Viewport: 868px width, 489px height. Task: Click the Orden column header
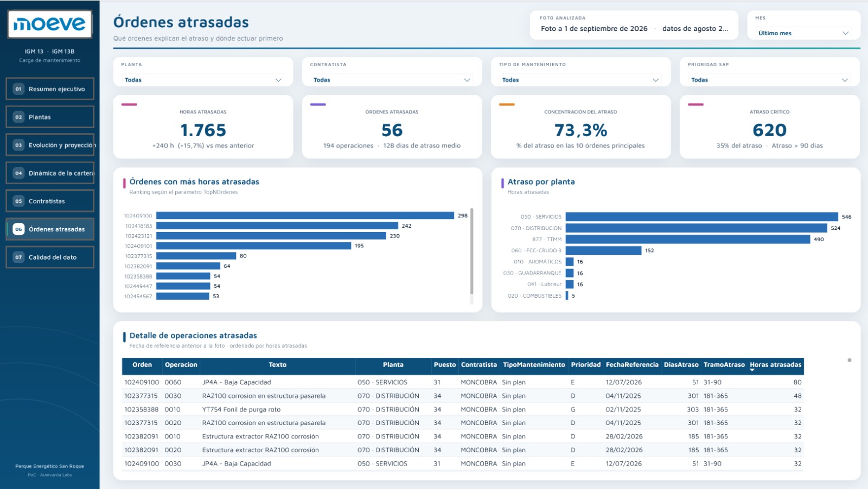tap(142, 365)
